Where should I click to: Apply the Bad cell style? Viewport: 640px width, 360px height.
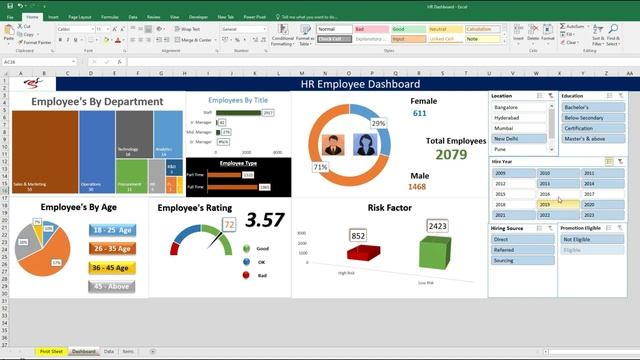click(x=371, y=29)
